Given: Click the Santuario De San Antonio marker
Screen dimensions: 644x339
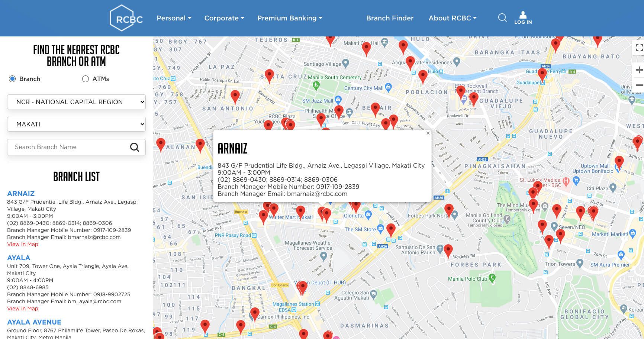Looking at the screenshot, I should (440, 248).
